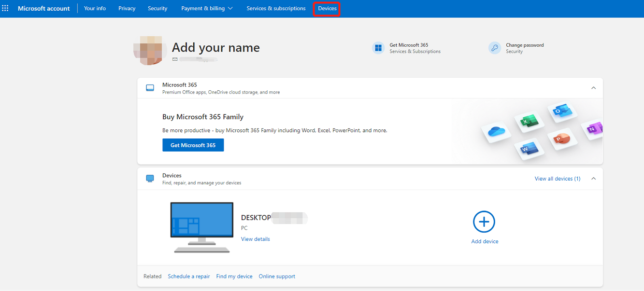Collapse the Devices section
The image size is (644, 291).
pos(593,178)
